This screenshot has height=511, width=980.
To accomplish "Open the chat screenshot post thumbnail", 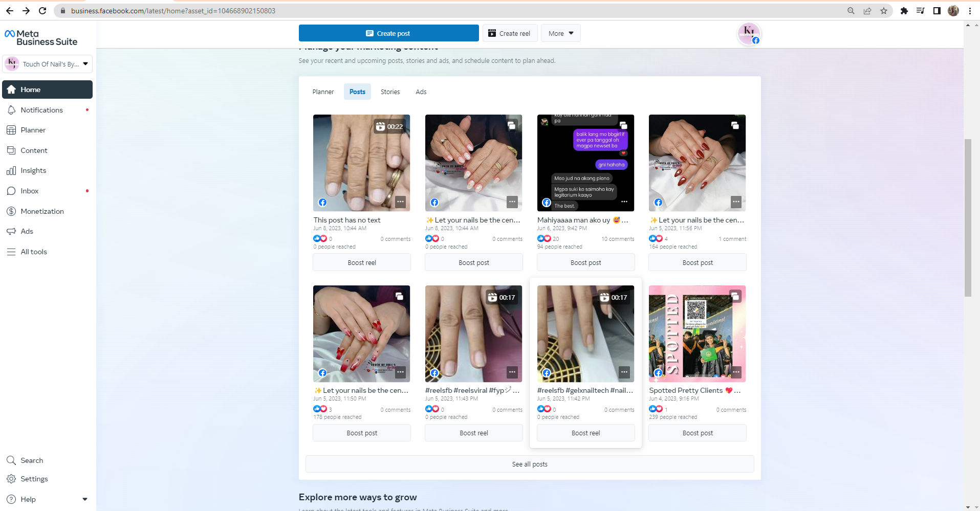I will (585, 163).
